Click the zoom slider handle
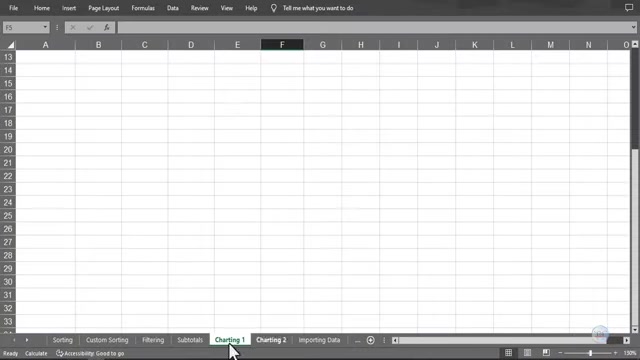 (x=590, y=353)
